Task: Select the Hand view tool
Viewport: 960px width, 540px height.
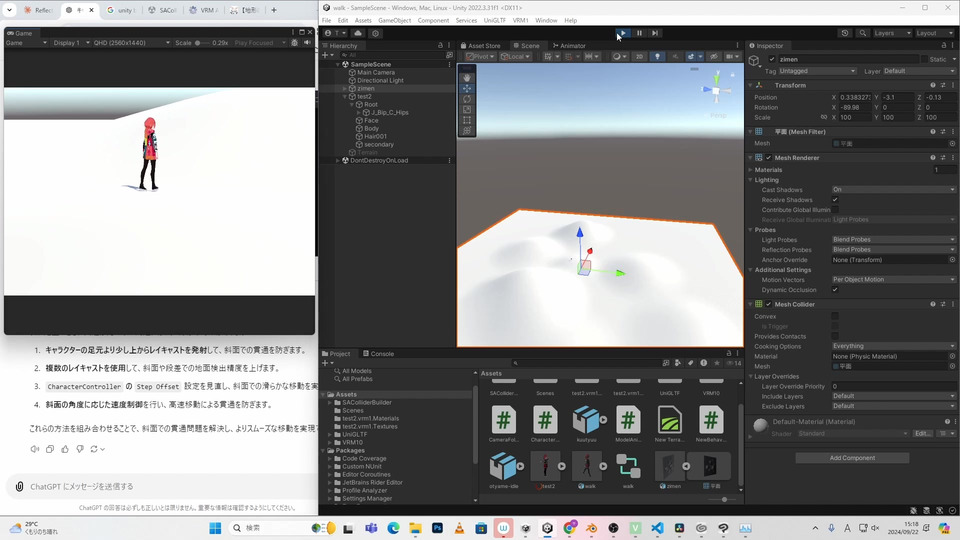Action: (467, 78)
